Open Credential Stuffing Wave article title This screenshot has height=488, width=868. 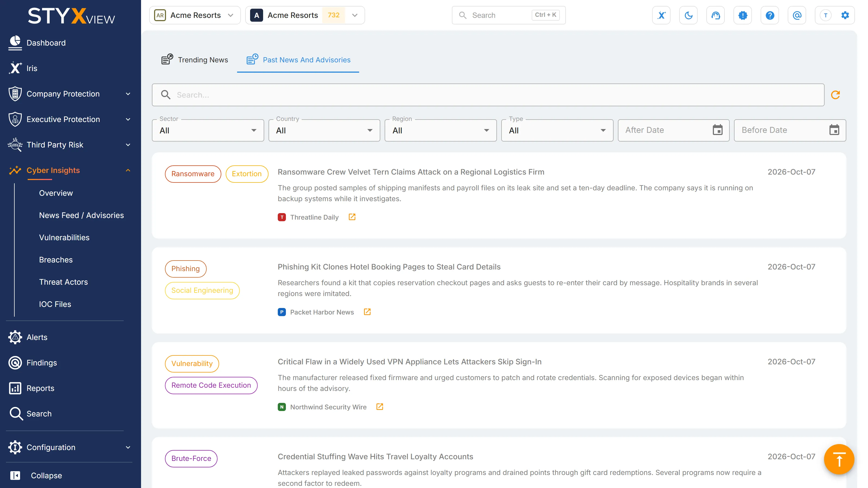pos(375,457)
